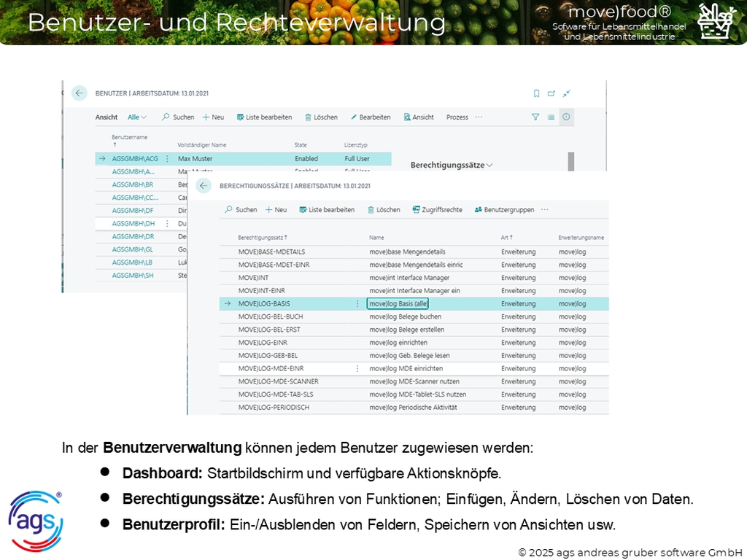Select row MOVE)INT
The image size is (747, 560).
[414, 278]
